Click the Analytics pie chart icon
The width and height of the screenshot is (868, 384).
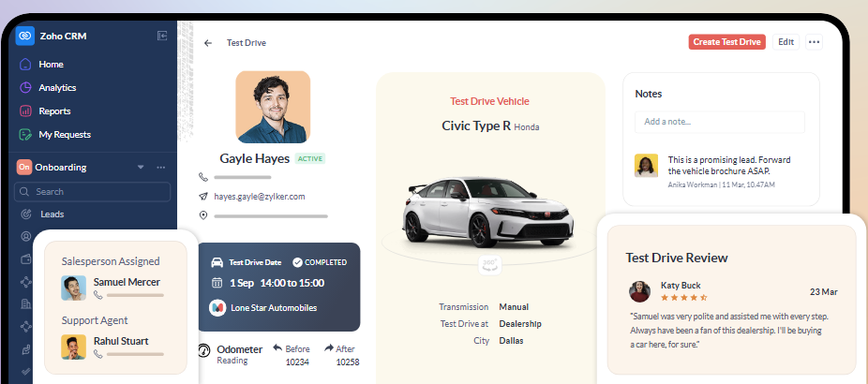pos(25,87)
